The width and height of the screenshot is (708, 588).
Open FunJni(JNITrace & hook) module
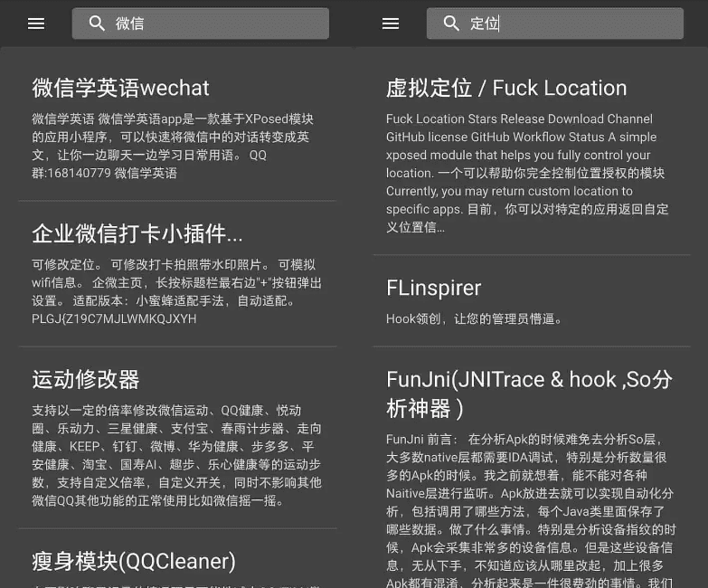coord(529,394)
